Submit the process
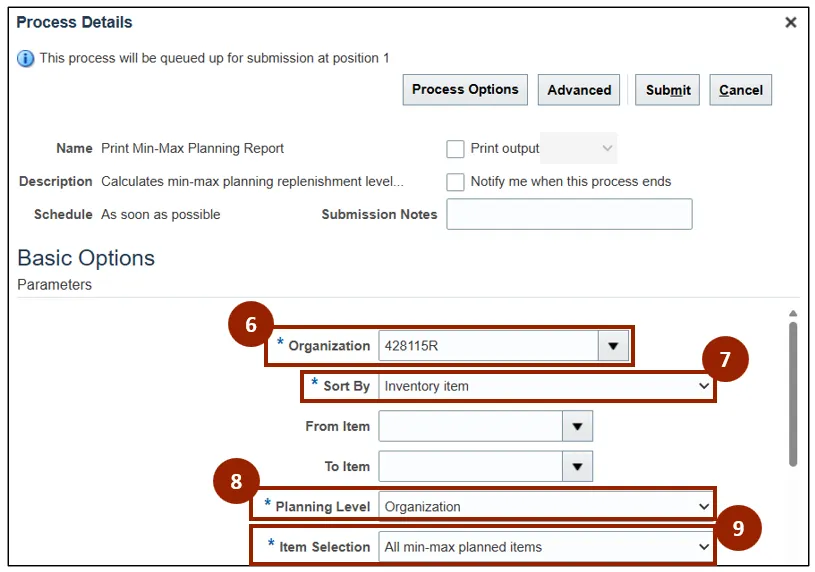Image resolution: width=815 pixels, height=572 pixels. coord(668,90)
